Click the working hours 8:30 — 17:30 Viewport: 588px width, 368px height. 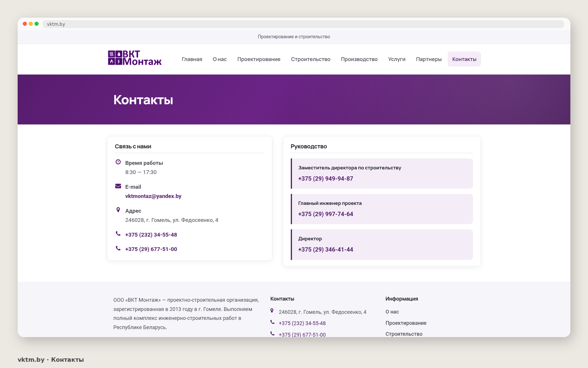[141, 172]
